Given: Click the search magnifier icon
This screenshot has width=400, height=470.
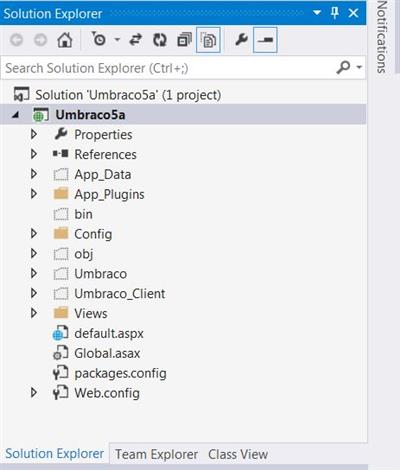Looking at the screenshot, I should click(x=343, y=68).
